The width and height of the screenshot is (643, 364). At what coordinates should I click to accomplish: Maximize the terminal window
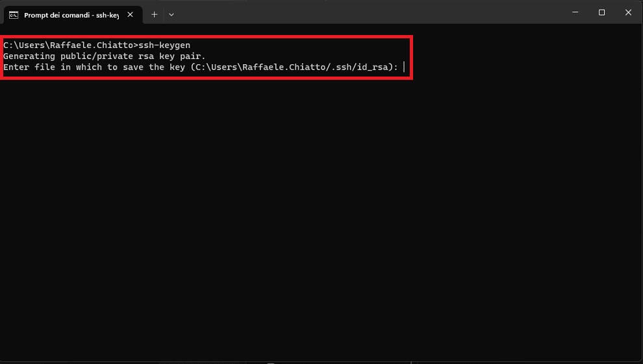[601, 12]
